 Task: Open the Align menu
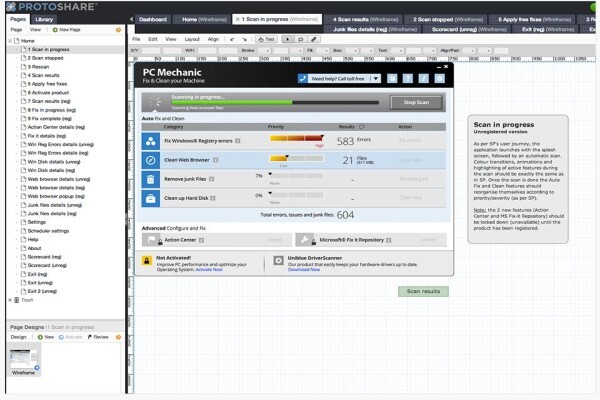click(x=213, y=39)
